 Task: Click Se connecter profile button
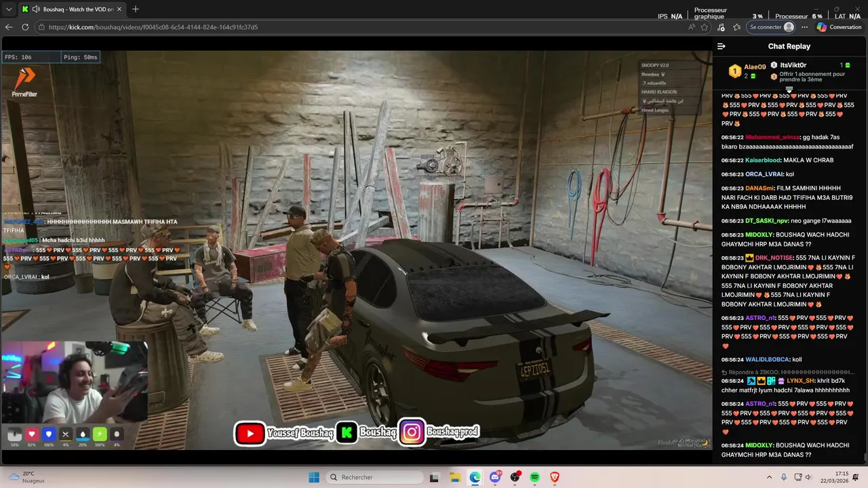(771, 27)
